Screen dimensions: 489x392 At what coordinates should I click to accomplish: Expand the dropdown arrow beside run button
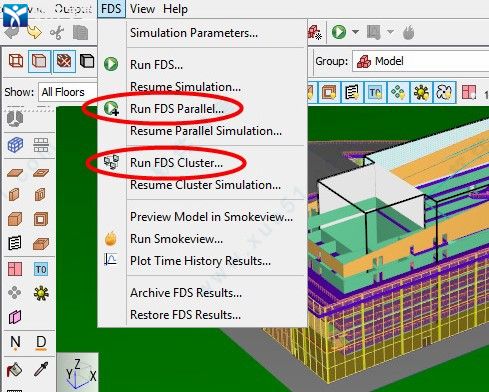(x=355, y=32)
